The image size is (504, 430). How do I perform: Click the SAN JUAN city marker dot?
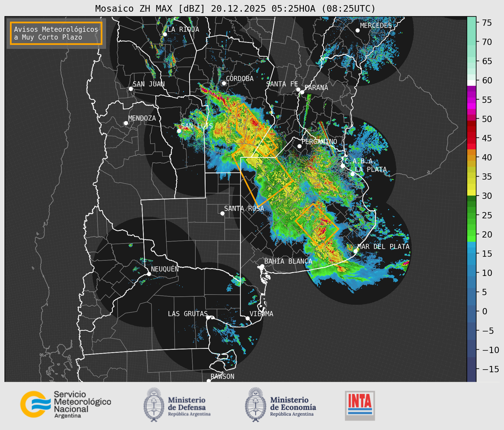131,89
